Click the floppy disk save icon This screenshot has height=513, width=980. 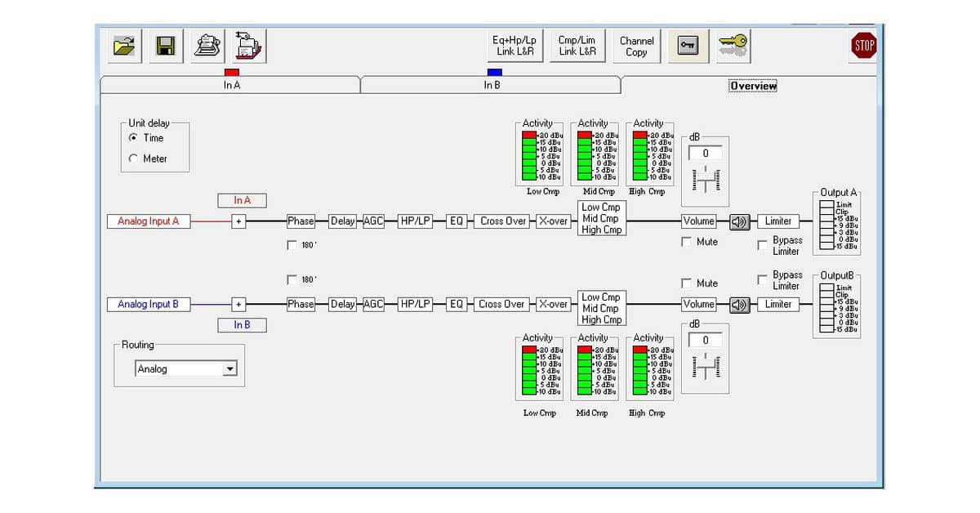[x=166, y=46]
